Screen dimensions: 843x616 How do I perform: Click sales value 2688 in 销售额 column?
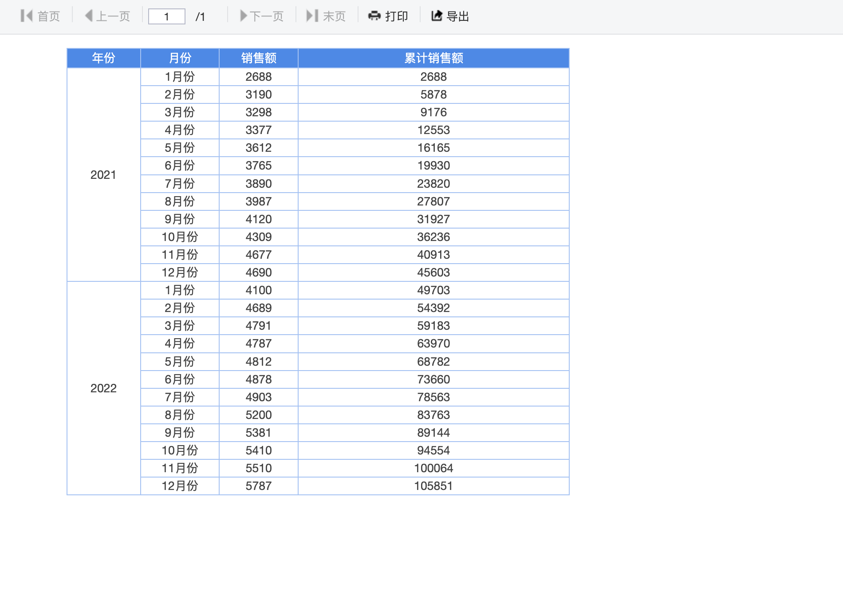pyautogui.click(x=259, y=77)
